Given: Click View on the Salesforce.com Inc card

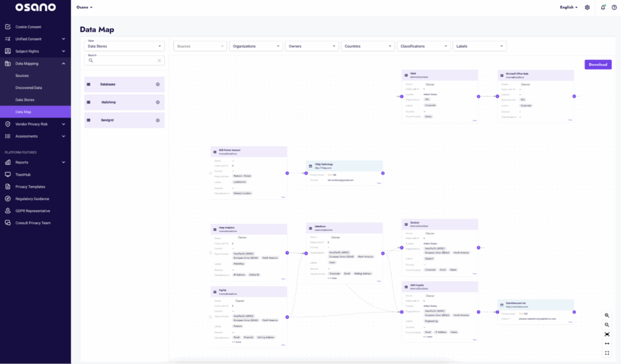Looking at the screenshot, I should (x=570, y=322).
